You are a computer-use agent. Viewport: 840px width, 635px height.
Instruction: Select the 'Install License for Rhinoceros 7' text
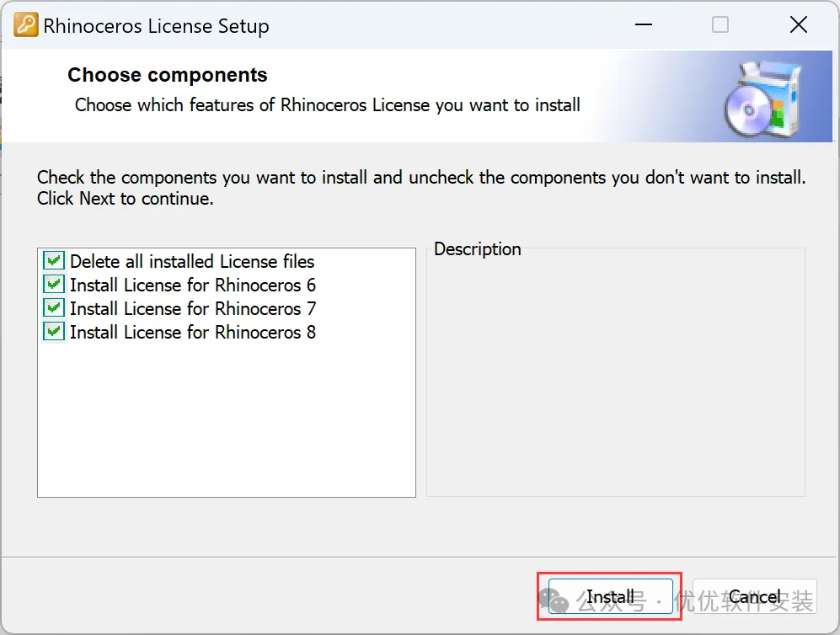coord(193,308)
